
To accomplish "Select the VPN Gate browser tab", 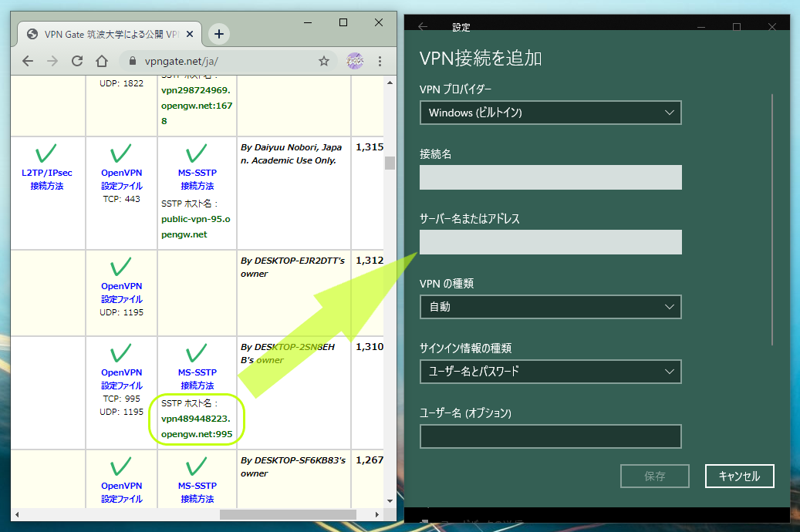I will click(110, 34).
